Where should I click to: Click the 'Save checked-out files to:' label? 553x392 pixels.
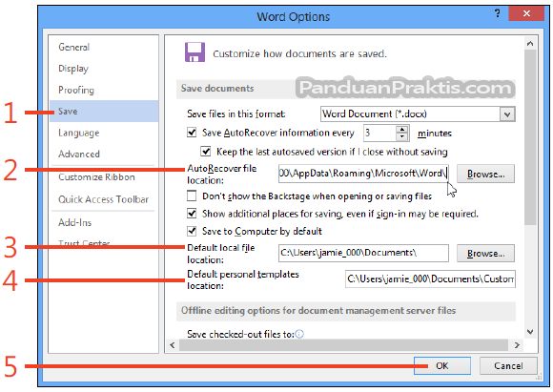240,334
